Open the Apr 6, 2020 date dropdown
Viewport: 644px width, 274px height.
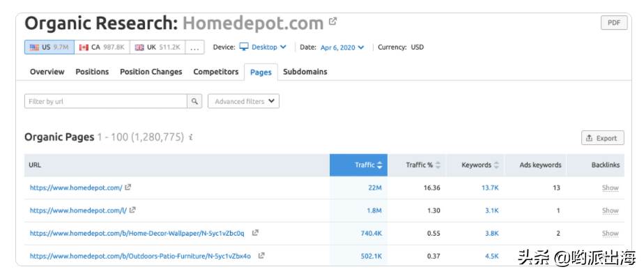pyautogui.click(x=342, y=47)
